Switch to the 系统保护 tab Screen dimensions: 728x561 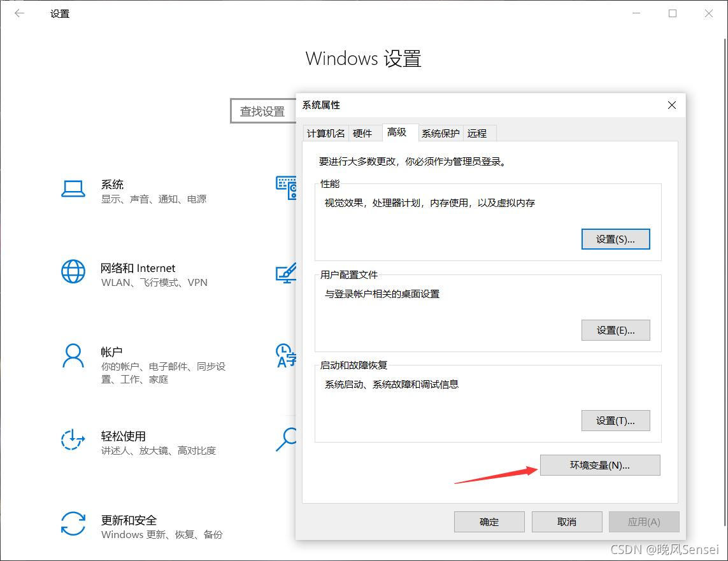(x=440, y=133)
